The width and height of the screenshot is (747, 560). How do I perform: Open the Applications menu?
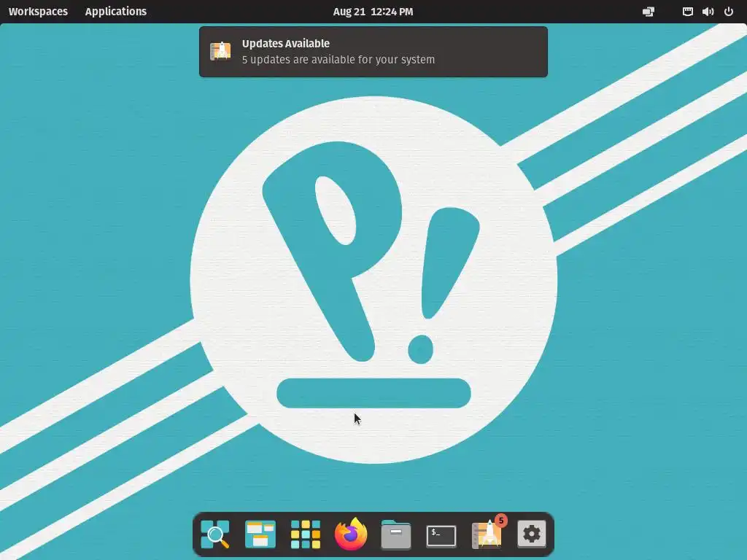pos(116,12)
